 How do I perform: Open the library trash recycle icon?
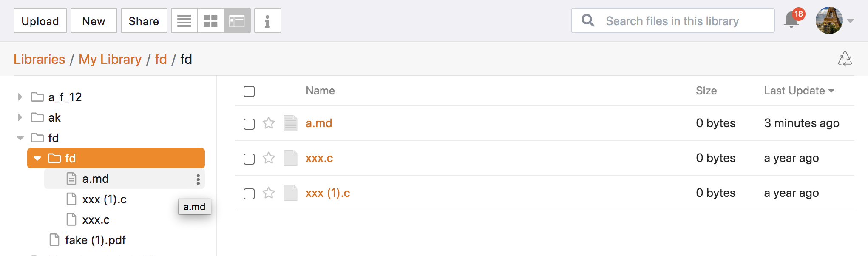[845, 59]
